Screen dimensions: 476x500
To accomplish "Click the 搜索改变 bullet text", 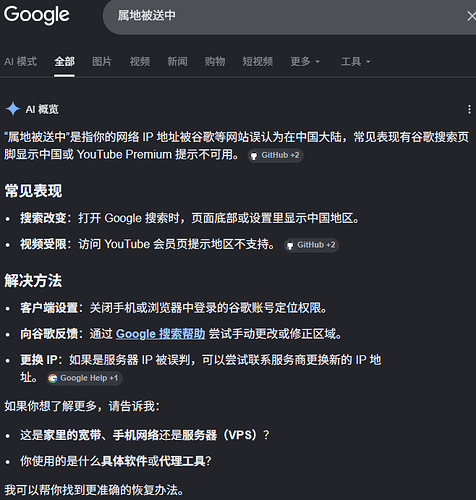I will coord(190,218).
